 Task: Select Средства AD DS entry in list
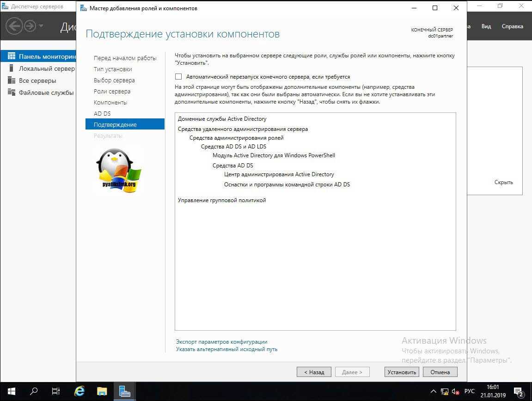click(x=233, y=166)
